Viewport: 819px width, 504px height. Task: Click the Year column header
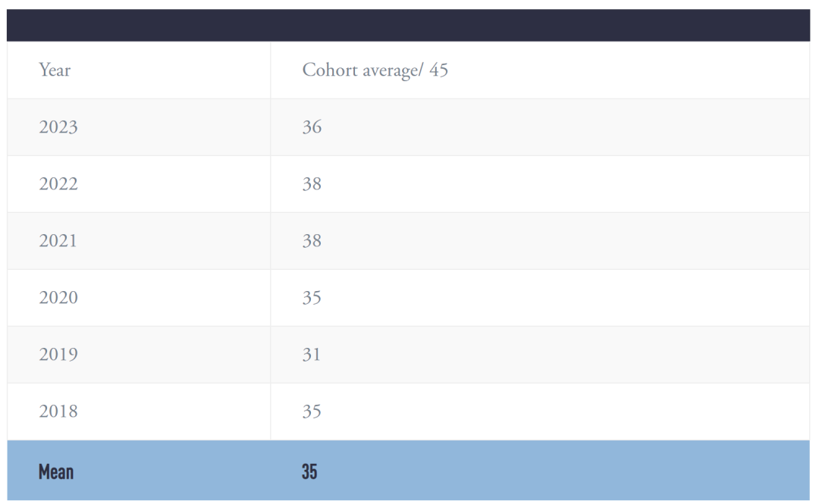tap(55, 70)
